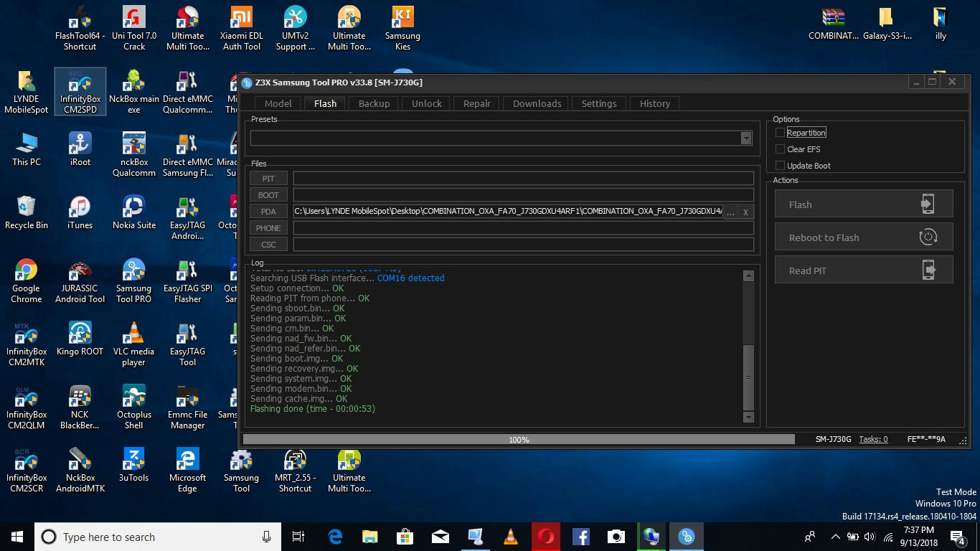Launch iRoot desktop icon

(80, 150)
